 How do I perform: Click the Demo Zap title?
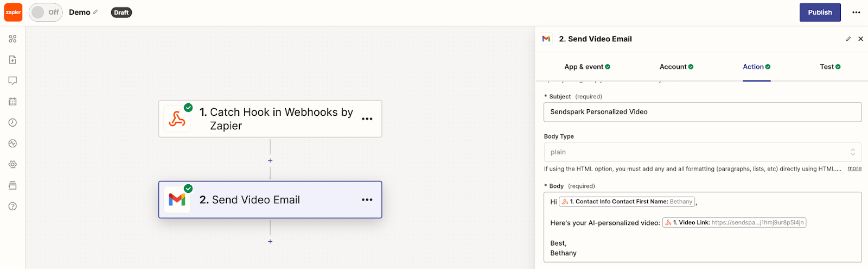tap(80, 12)
